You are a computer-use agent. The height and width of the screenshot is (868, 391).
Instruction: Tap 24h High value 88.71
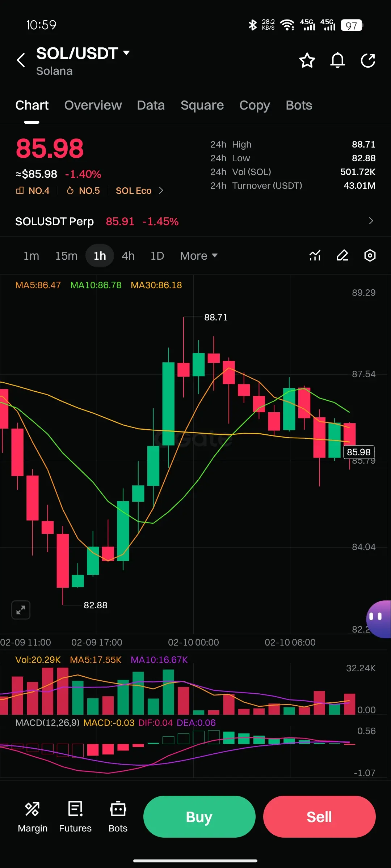click(x=363, y=144)
